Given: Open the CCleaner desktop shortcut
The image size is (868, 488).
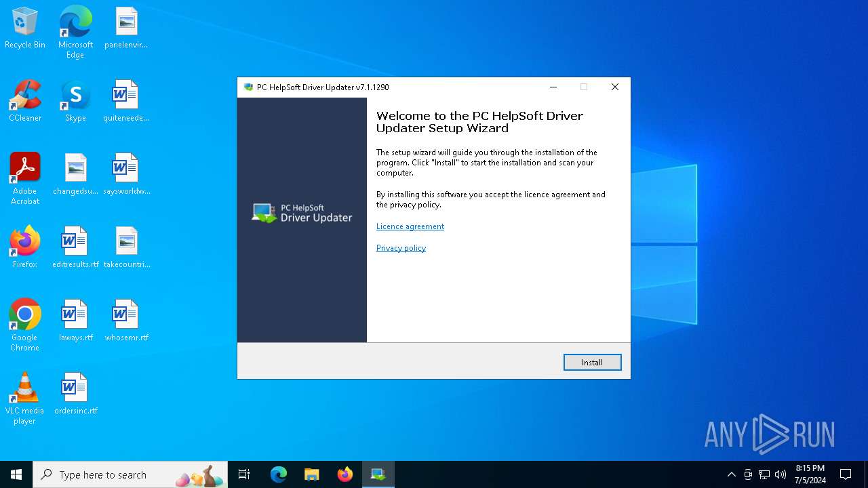Looking at the screenshot, I should point(25,102).
